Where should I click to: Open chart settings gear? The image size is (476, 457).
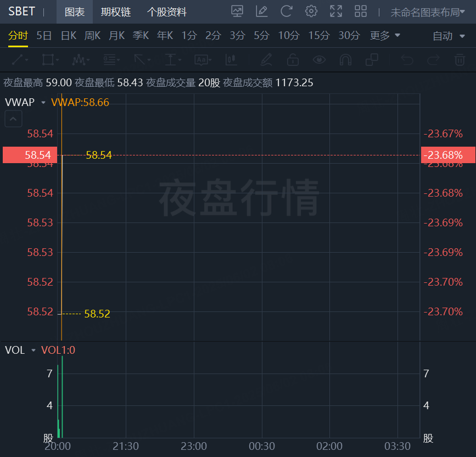pyautogui.click(x=311, y=12)
